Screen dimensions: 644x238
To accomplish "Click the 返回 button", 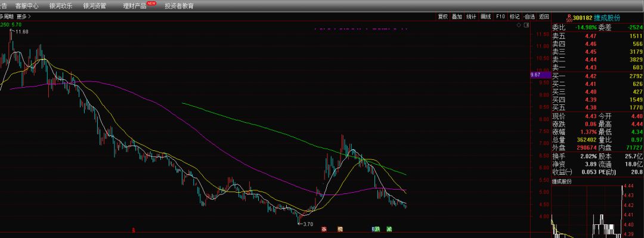I will click(544, 17).
